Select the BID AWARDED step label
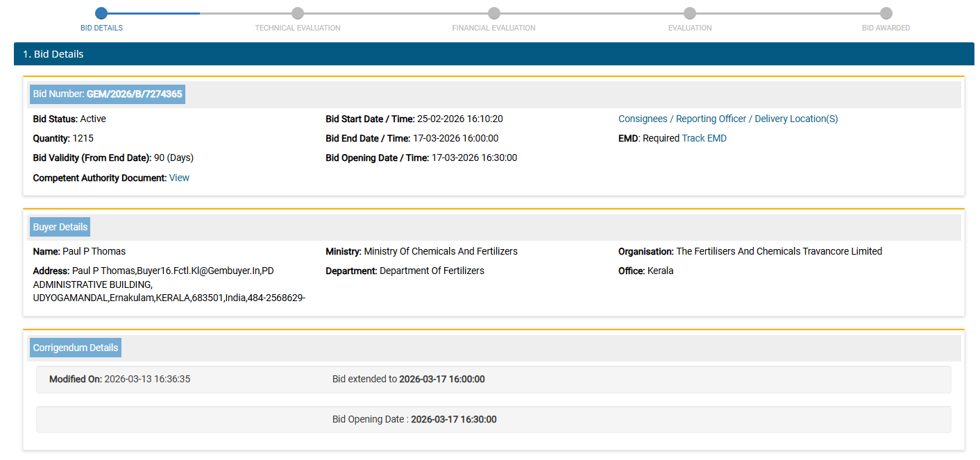The height and width of the screenshot is (460, 980). (886, 28)
